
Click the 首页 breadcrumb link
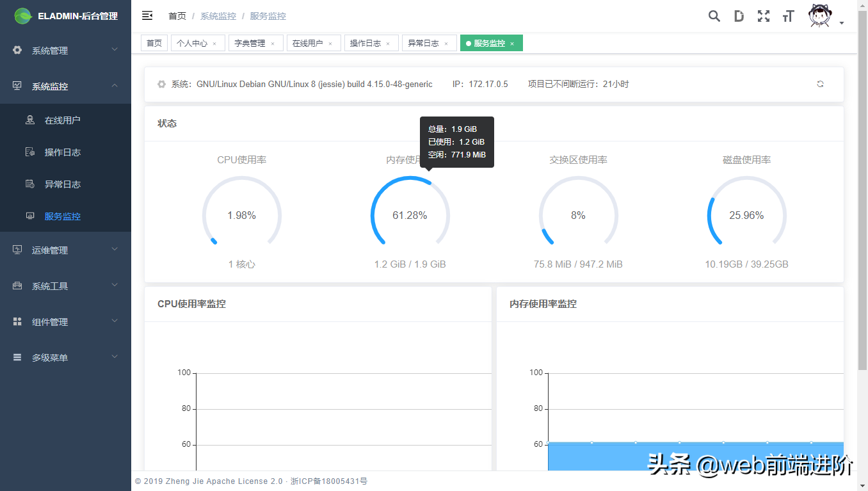177,16
